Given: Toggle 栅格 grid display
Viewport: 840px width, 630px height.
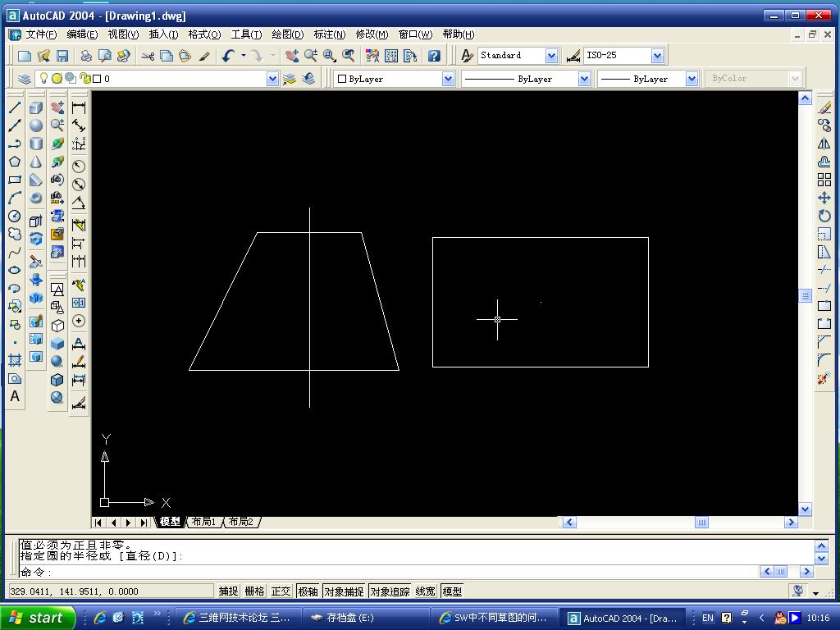Looking at the screenshot, I should 254,591.
